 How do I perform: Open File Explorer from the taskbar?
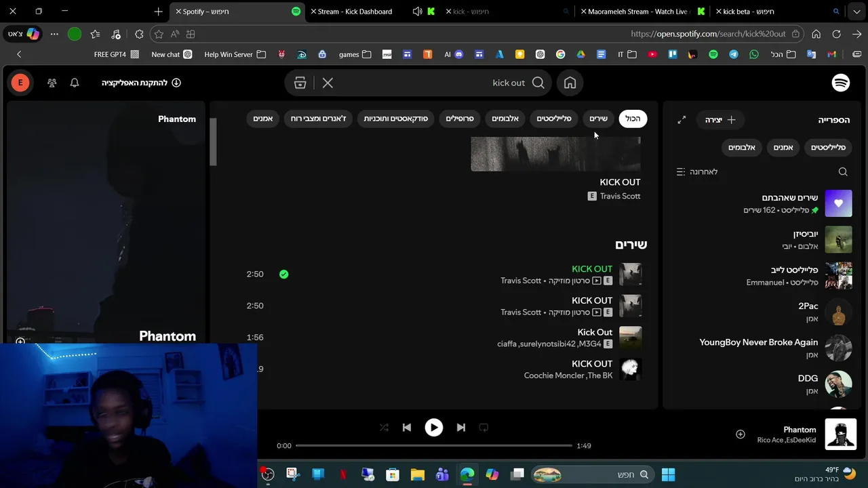(x=417, y=474)
